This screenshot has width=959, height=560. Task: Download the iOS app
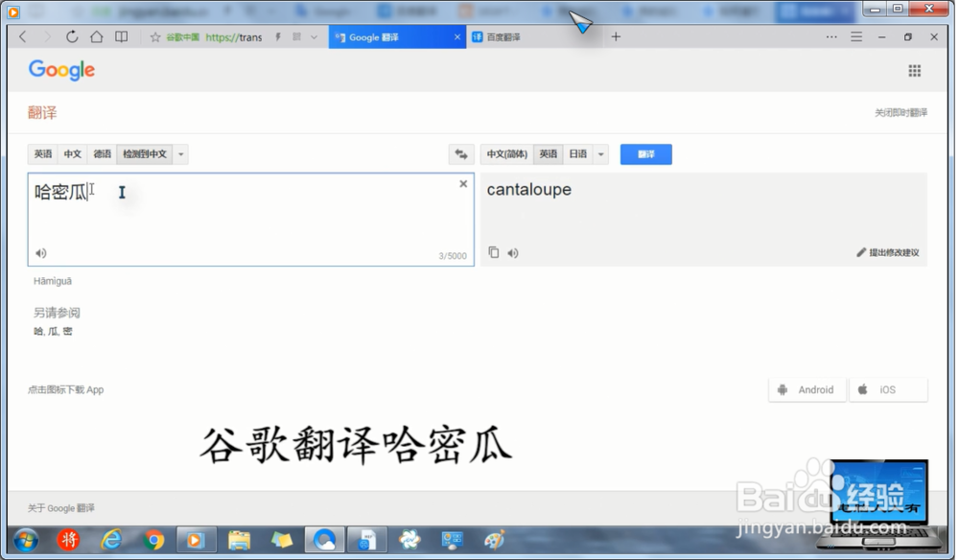click(888, 389)
